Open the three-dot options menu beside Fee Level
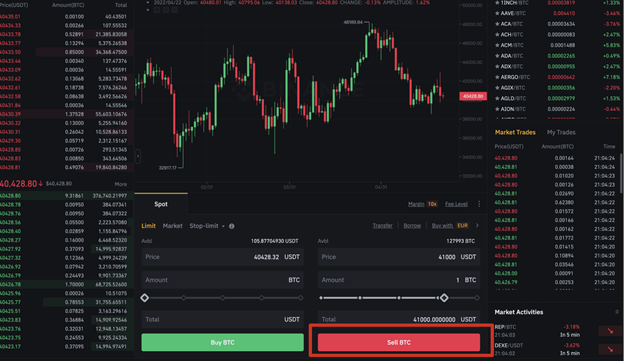This screenshot has width=624, height=361. tap(479, 204)
